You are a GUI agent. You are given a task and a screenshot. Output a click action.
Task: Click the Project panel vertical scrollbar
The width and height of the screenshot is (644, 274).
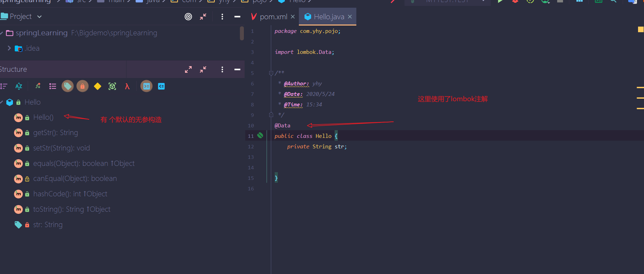coord(242,33)
